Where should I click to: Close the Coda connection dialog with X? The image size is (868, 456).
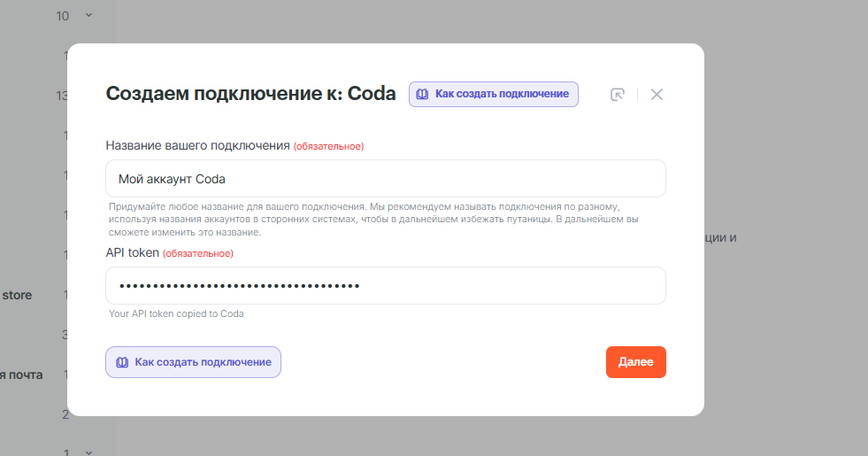tap(657, 95)
